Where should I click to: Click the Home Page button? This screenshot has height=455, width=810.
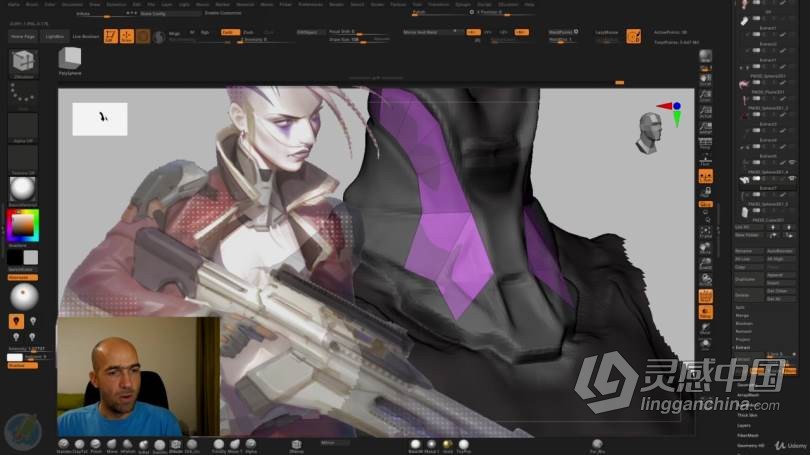23,37
